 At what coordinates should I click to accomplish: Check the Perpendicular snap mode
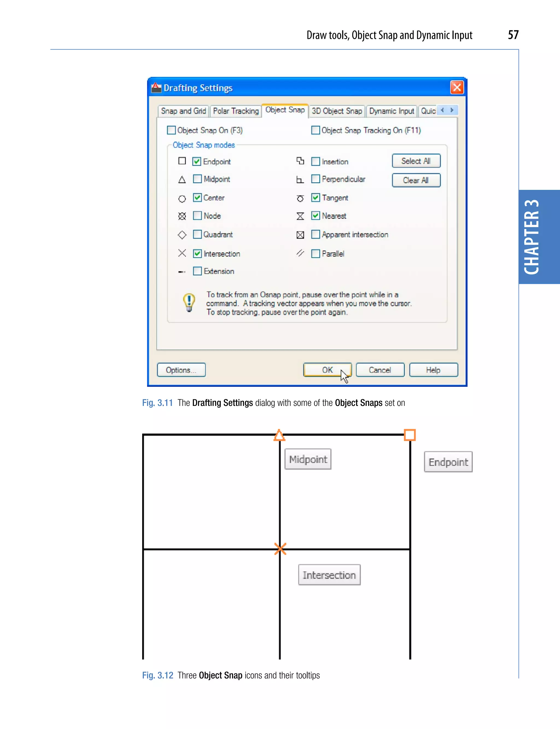tap(315, 179)
